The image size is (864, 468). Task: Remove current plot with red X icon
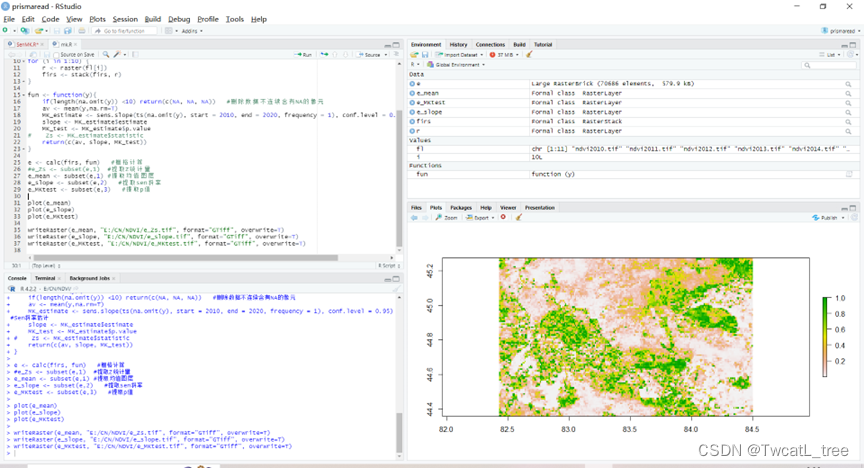click(x=503, y=218)
